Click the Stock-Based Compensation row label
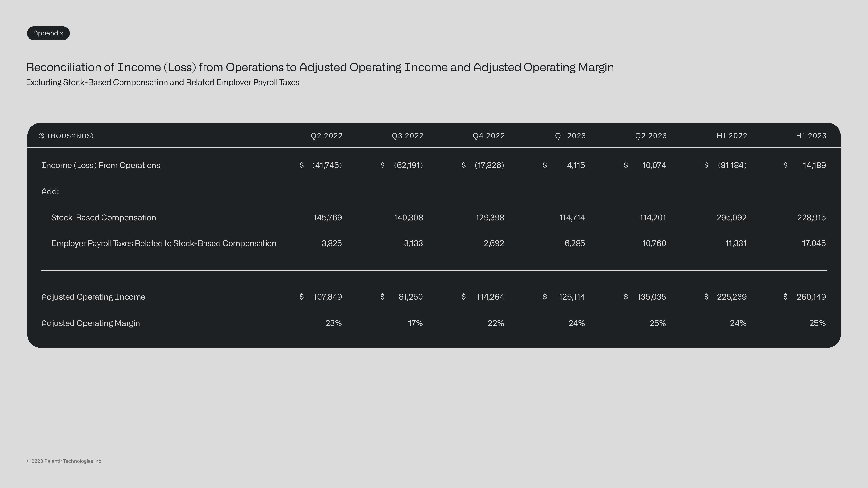Image resolution: width=868 pixels, height=488 pixels. pyautogui.click(x=104, y=218)
